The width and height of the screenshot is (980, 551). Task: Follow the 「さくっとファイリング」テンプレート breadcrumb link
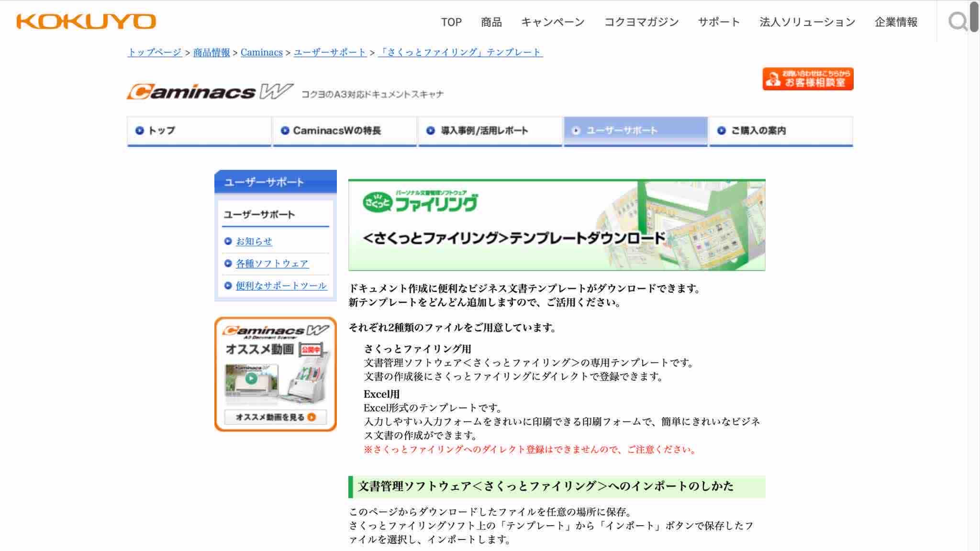[460, 52]
